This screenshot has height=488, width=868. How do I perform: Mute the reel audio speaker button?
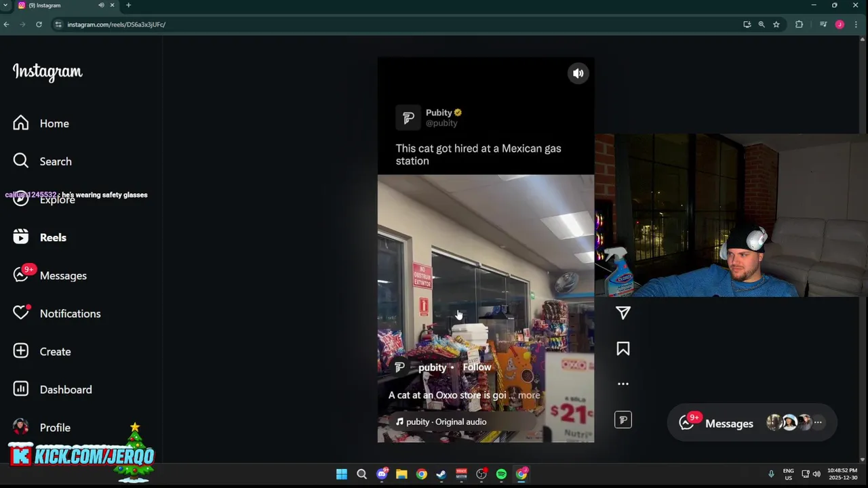(x=578, y=74)
